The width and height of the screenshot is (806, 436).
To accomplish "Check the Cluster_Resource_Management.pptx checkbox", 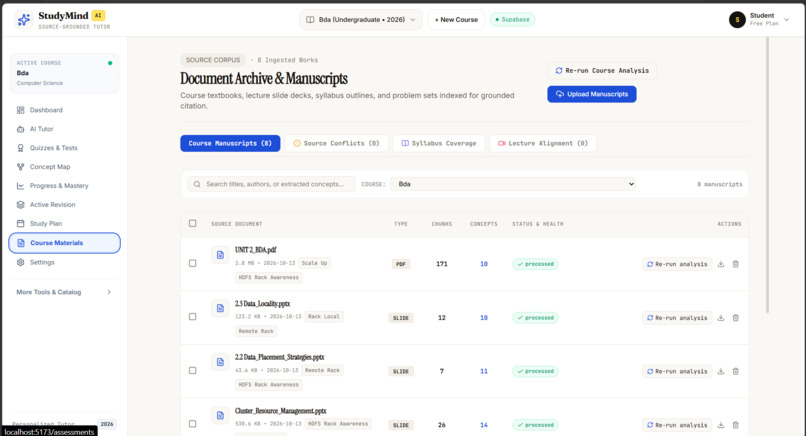I will [192, 424].
